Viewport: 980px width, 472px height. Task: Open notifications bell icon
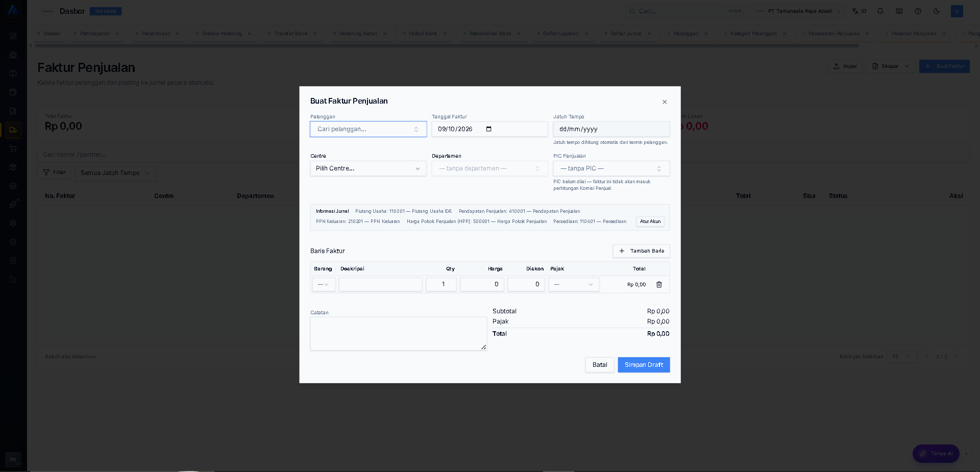coord(880,11)
